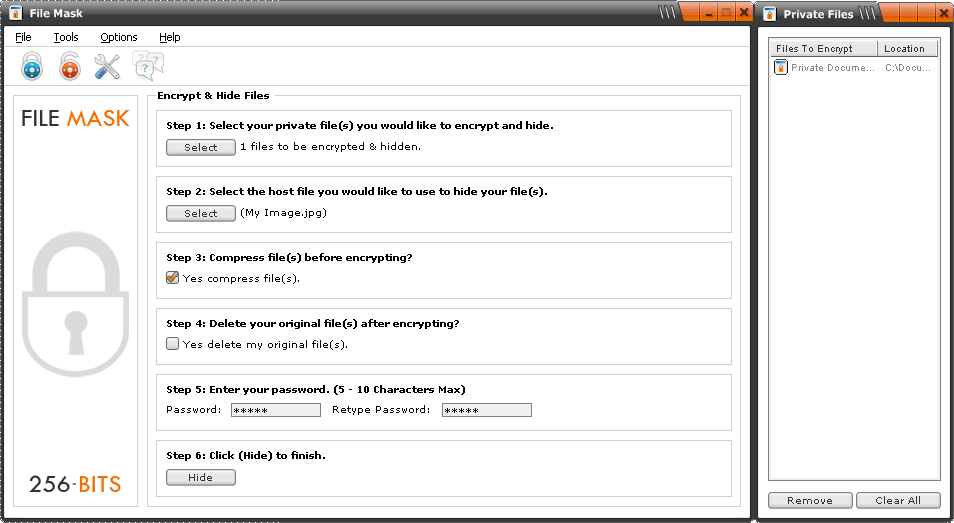Click the (My Image.jpg) host file text

[284, 212]
